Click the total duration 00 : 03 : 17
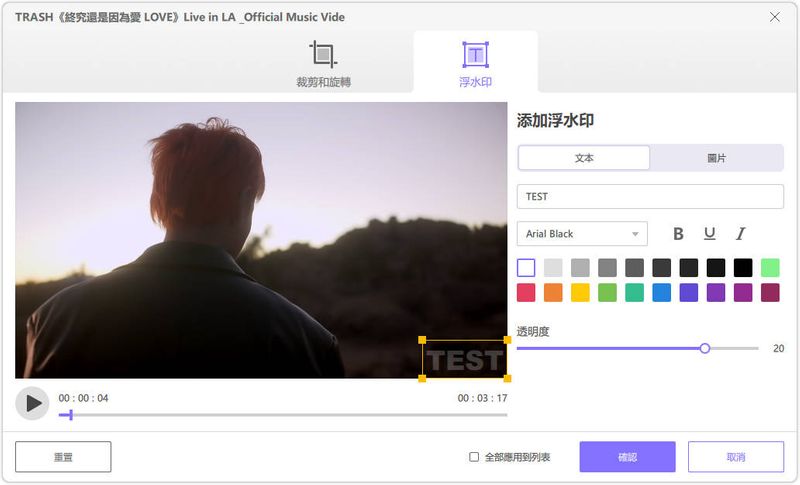 [482, 398]
